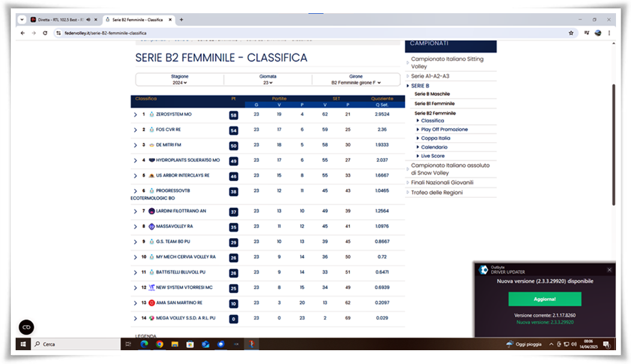Expand the US ARBOR INTERCLAYS RE row
This screenshot has height=364, width=631.
point(135,176)
